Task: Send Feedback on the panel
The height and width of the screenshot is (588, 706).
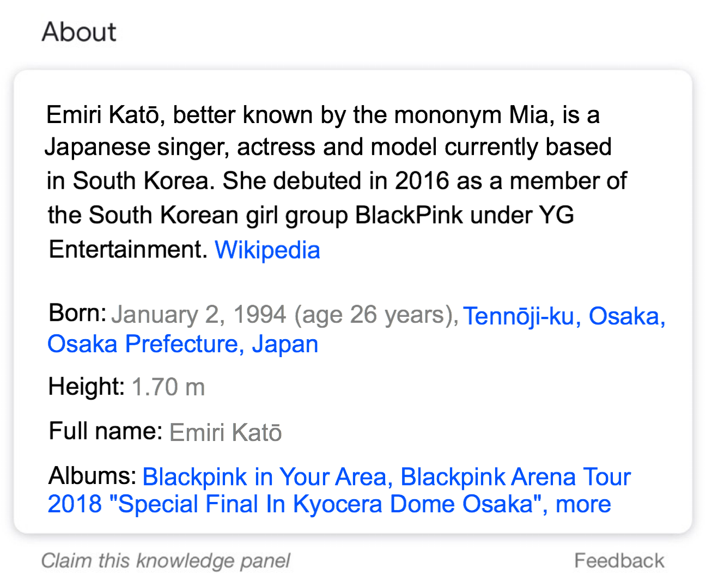Action: pos(619,561)
